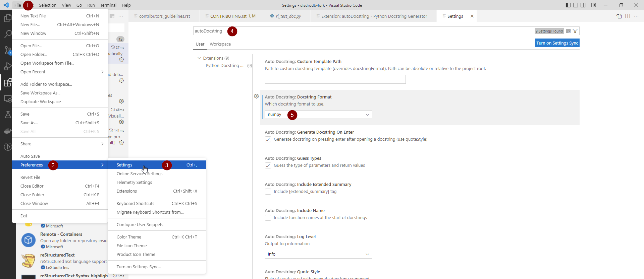The width and height of the screenshot is (644, 279).
Task: Toggle Generate Docstring On Enter checkbox
Action: (x=268, y=139)
